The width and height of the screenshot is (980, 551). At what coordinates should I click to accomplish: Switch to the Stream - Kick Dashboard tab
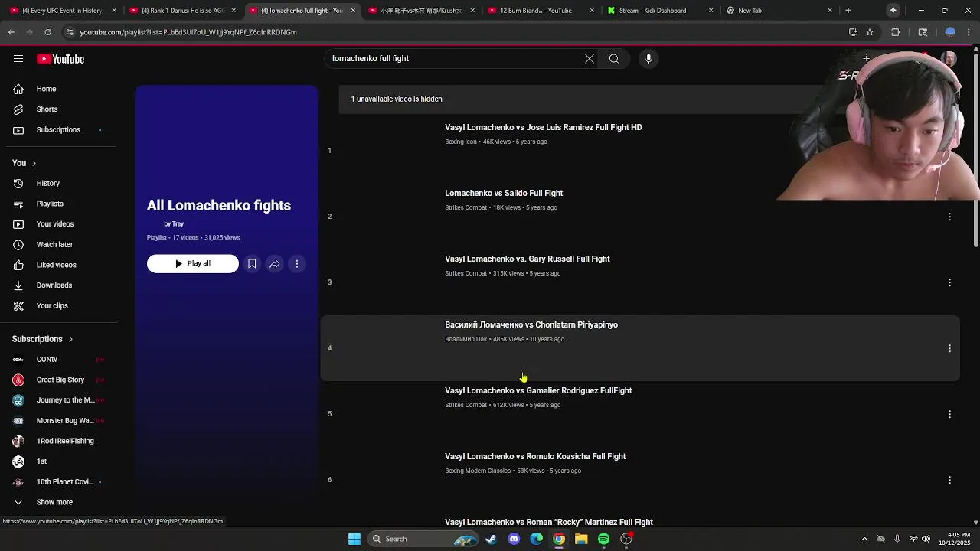pyautogui.click(x=658, y=11)
